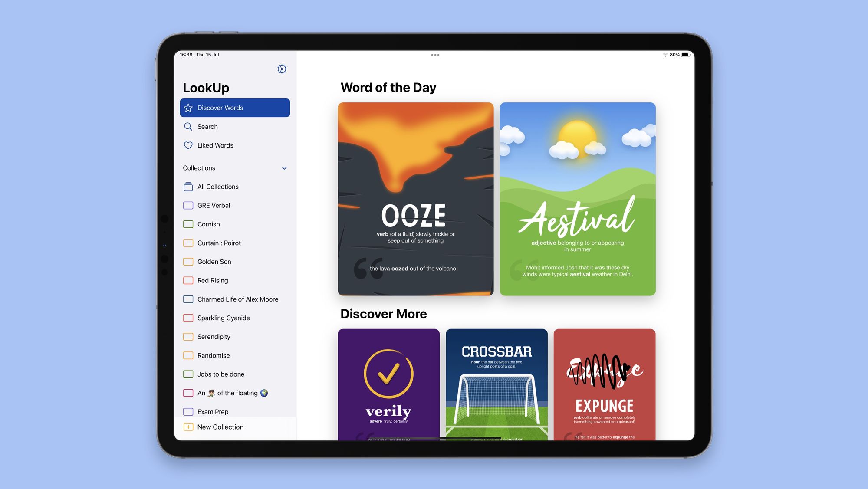The image size is (868, 489).
Task: Navigate to Serendipity collection
Action: click(214, 336)
